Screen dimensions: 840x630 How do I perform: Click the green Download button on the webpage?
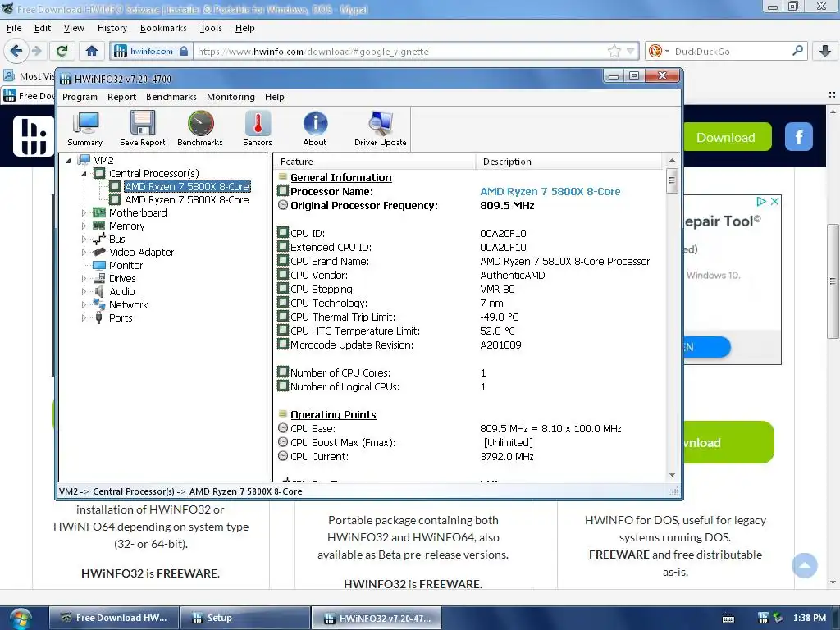tap(726, 137)
